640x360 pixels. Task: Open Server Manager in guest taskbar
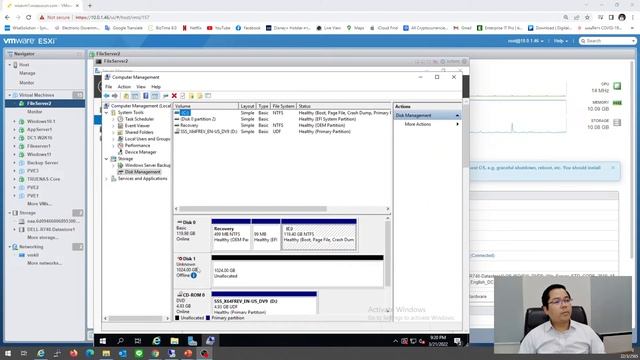tap(192, 341)
